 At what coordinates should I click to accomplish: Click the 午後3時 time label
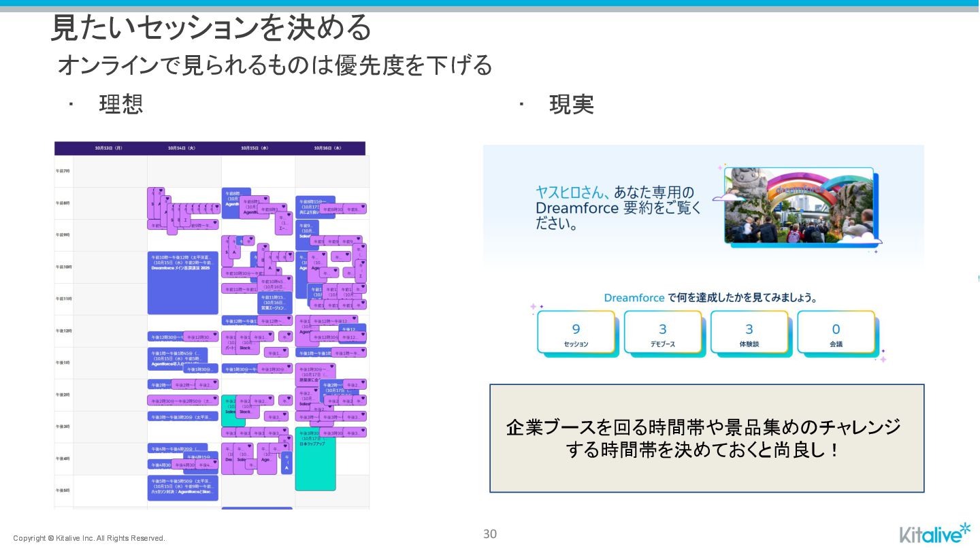point(63,427)
